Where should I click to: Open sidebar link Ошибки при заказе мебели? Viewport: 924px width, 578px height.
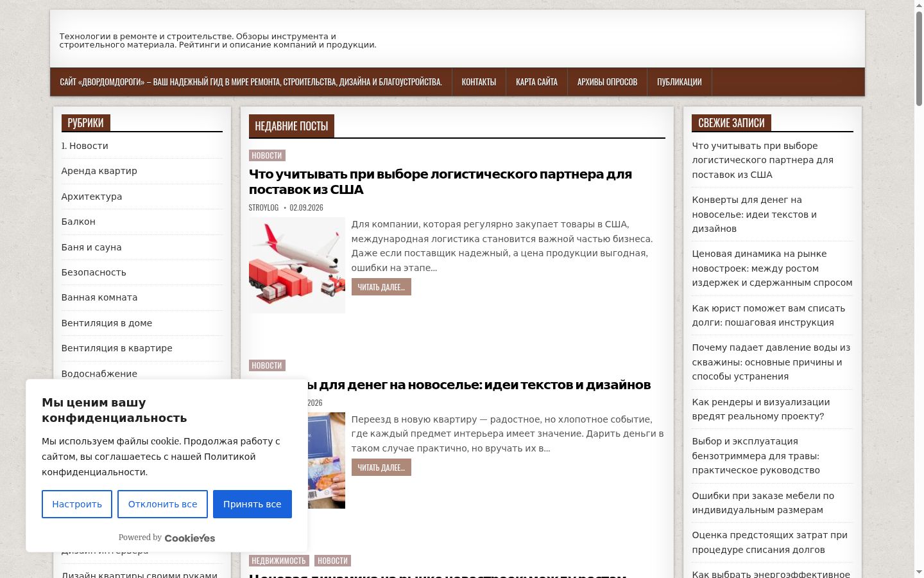[763, 503]
